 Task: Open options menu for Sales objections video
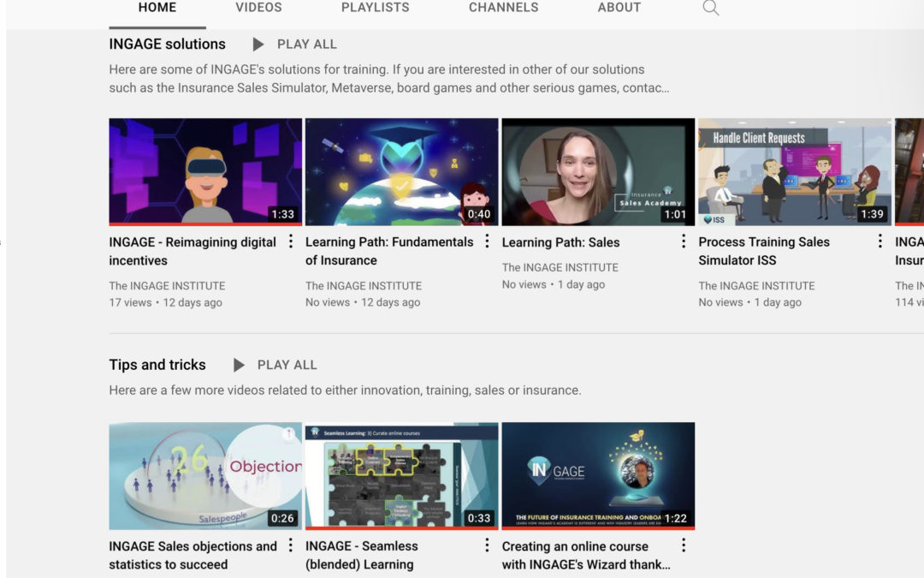tap(291, 545)
